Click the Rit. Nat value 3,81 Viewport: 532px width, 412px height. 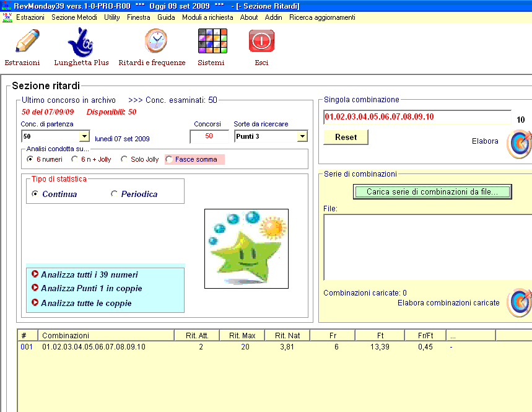287,347
